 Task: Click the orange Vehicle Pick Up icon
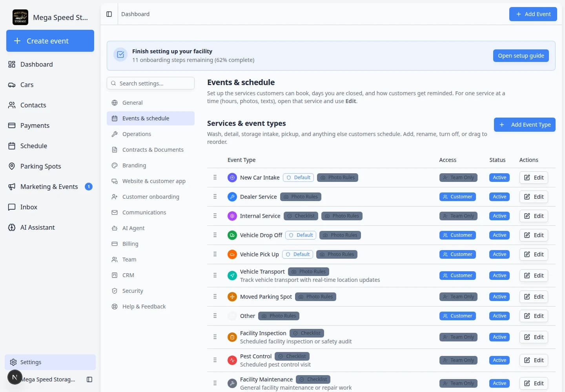(232, 254)
